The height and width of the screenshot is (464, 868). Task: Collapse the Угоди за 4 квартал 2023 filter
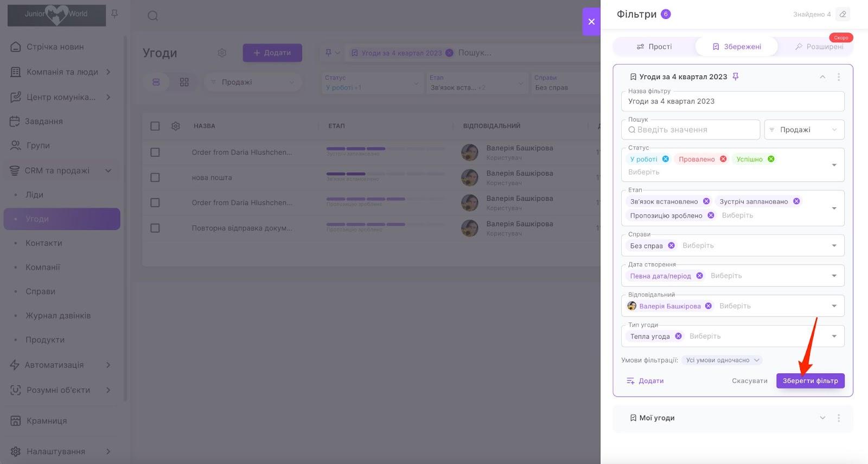click(x=822, y=77)
